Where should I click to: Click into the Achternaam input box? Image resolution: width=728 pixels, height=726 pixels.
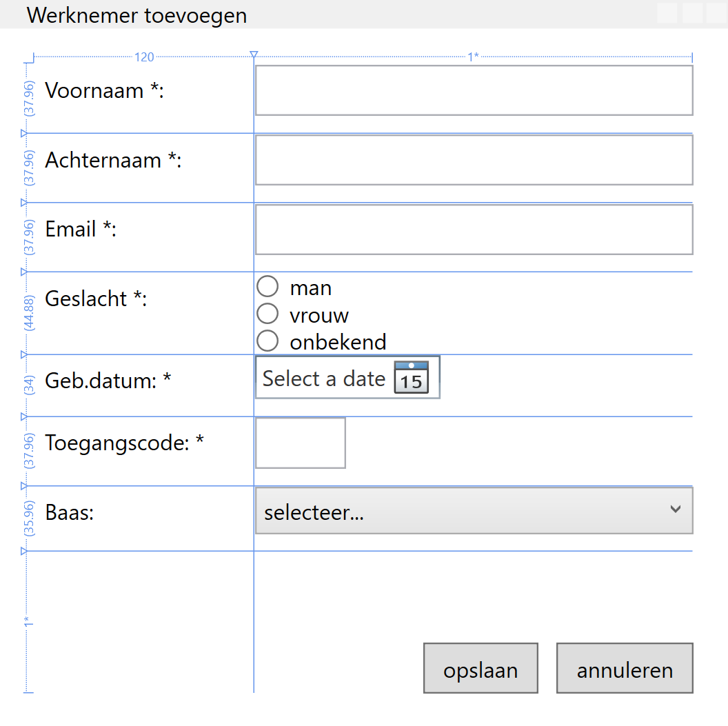[474, 160]
